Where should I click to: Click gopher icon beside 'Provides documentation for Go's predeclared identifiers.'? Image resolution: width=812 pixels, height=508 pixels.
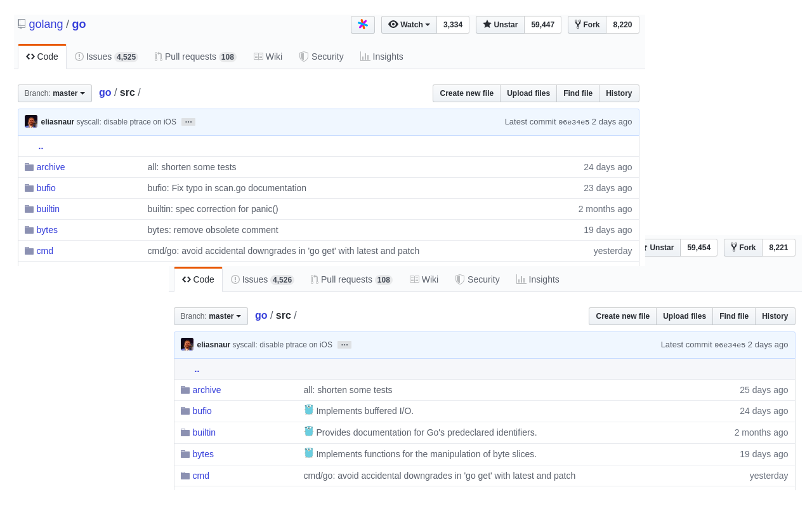tap(309, 432)
